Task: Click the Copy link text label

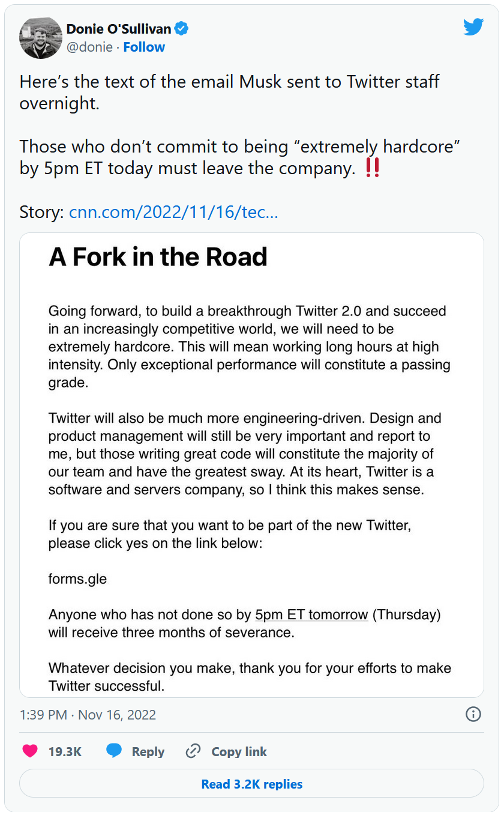Action: 239,751
